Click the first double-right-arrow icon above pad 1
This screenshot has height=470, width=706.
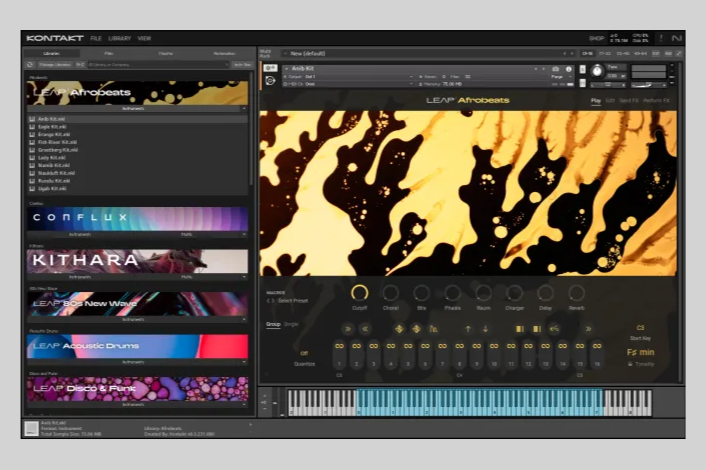(x=348, y=329)
